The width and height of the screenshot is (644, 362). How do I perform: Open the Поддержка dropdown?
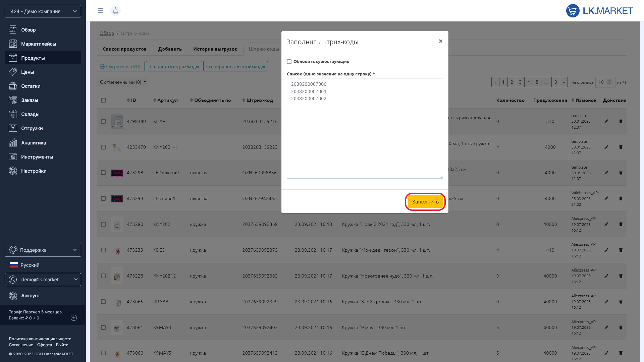43,250
